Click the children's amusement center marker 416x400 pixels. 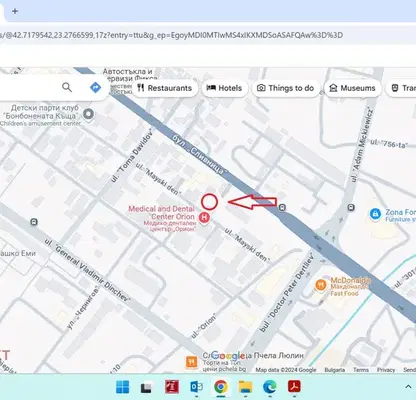(x=88, y=114)
